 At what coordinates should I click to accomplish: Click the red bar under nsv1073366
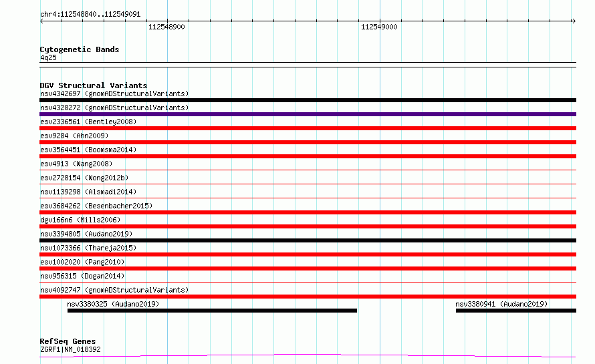tap(308, 254)
